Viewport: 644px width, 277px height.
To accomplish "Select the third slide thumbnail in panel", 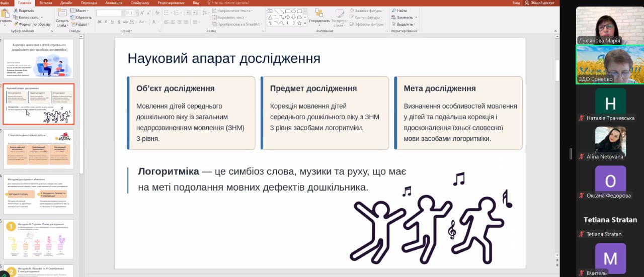I will 39,149.
